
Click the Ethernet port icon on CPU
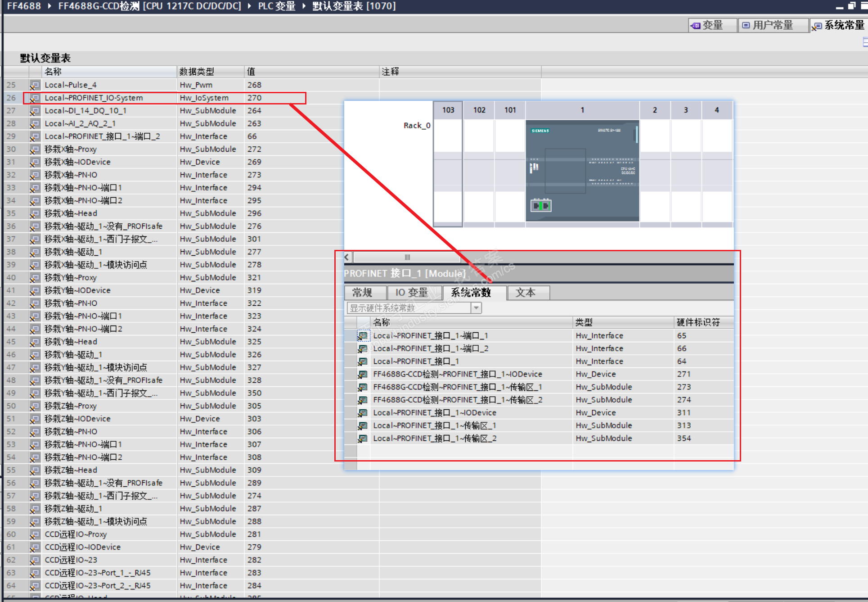coord(541,206)
